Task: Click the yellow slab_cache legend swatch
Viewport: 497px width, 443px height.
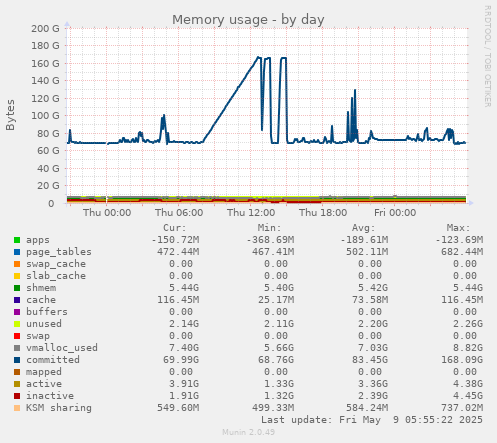Action: pyautogui.click(x=17, y=276)
